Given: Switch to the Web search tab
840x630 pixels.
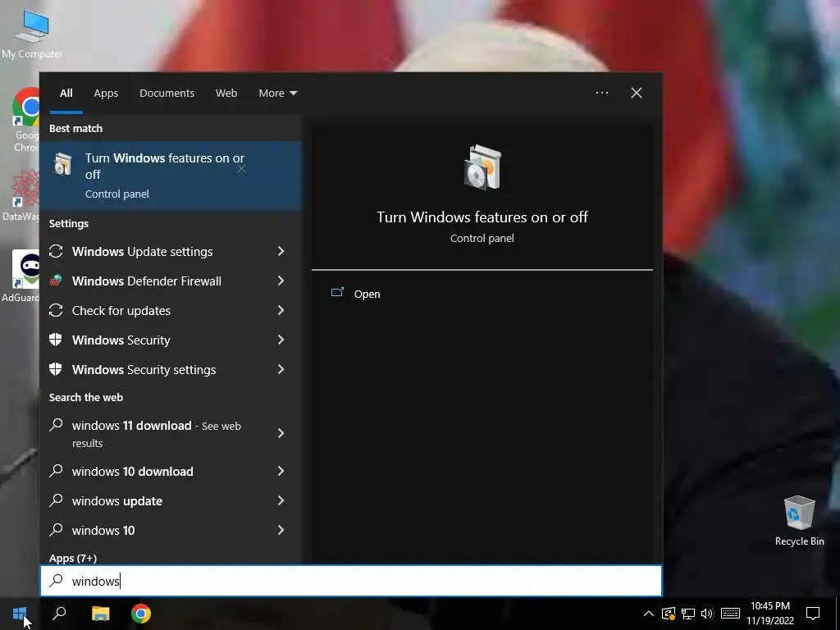Looking at the screenshot, I should tap(226, 94).
